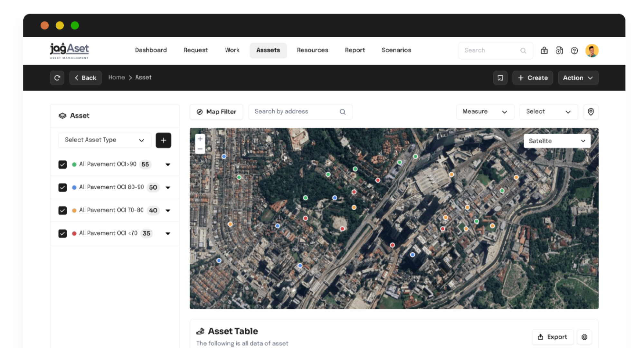Click the 55 count badge
Viewport: 644px width, 348px height.
(145, 165)
